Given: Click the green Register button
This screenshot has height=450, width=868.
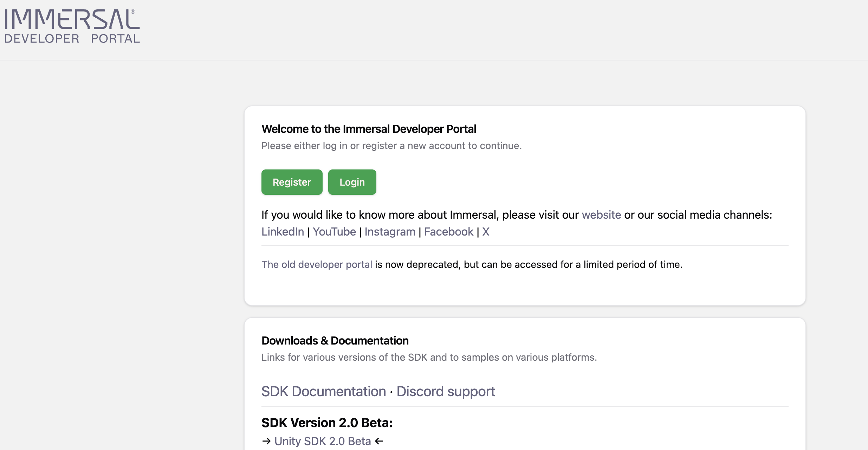Looking at the screenshot, I should tap(292, 182).
